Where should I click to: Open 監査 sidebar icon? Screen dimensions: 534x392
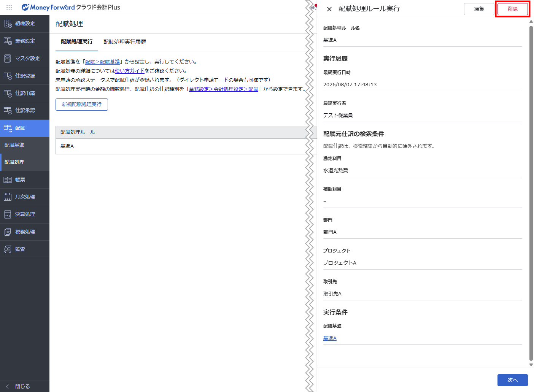(x=8, y=249)
